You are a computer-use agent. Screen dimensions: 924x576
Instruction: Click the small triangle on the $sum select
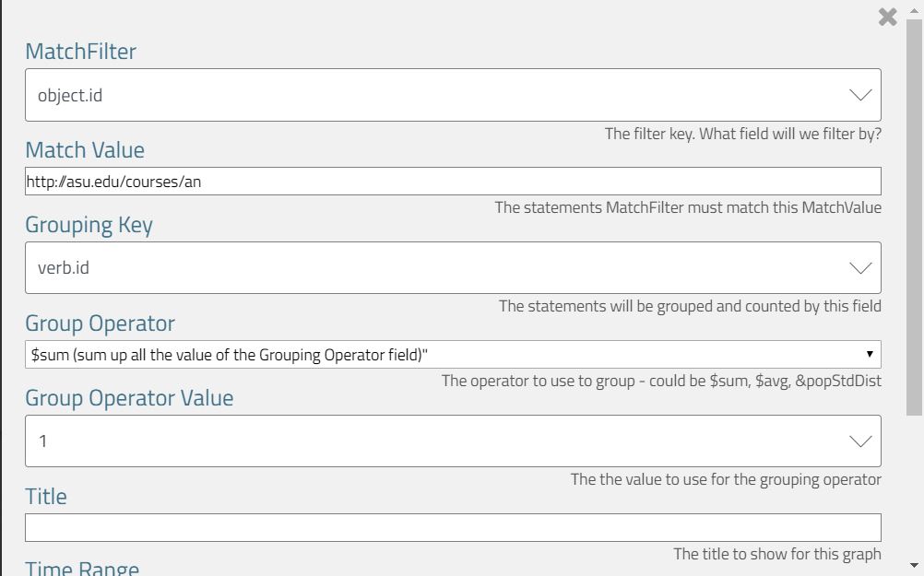(869, 355)
